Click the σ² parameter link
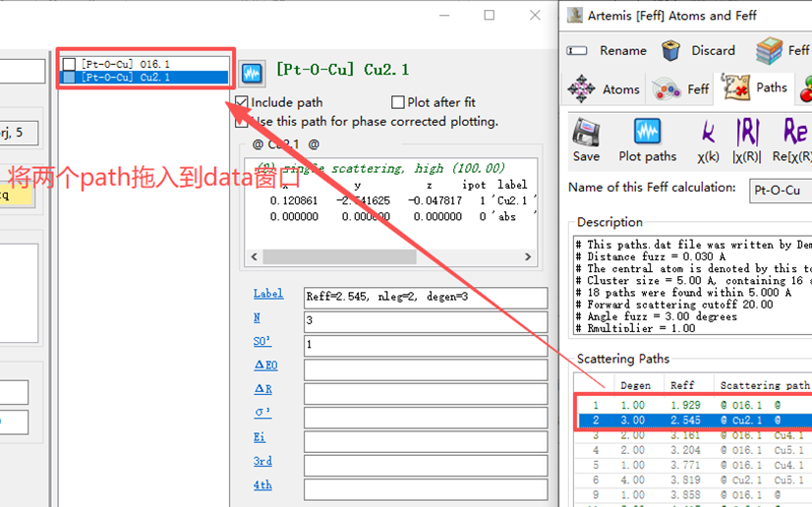The image size is (812, 507). tap(262, 413)
